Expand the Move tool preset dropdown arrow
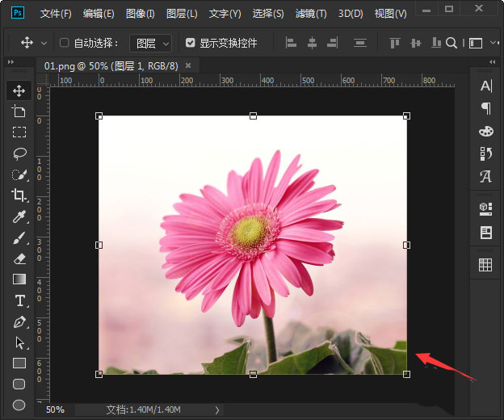 [44, 43]
